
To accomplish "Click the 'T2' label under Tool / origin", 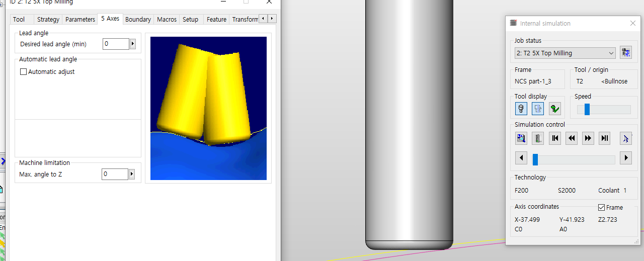I will point(580,81).
